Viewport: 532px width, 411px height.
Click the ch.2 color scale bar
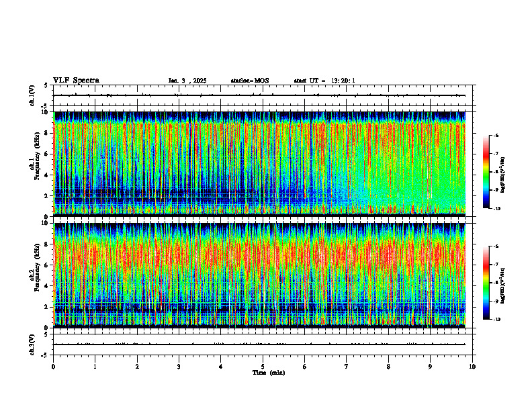(x=486, y=283)
